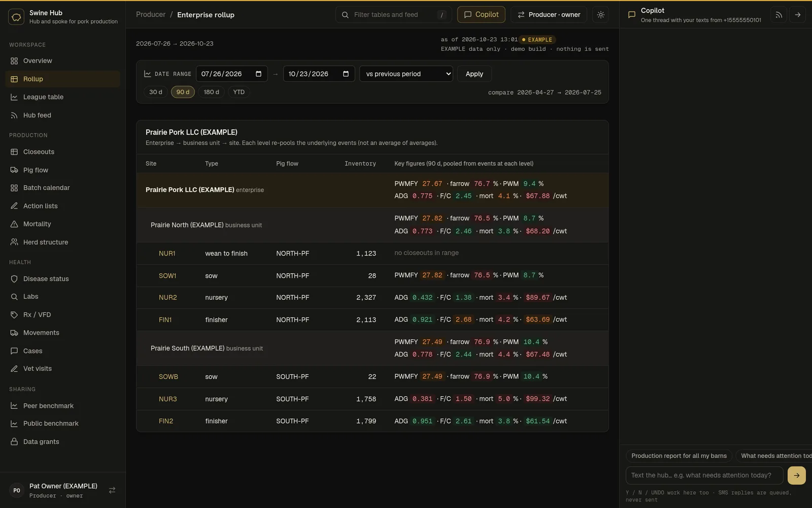Image resolution: width=812 pixels, height=508 pixels.
Task: Open the SOW1 site link
Action: [167, 276]
